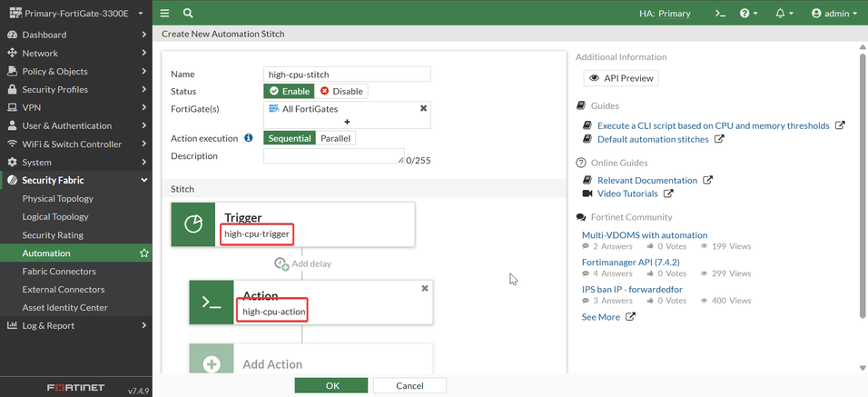Open Execute a CLI script guide link
The width and height of the screenshot is (868, 397).
pos(713,125)
